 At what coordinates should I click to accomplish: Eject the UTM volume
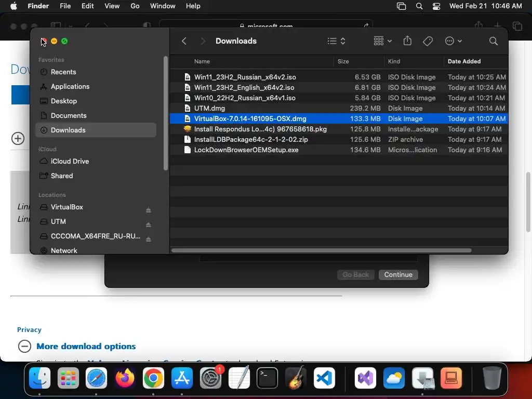point(148,224)
